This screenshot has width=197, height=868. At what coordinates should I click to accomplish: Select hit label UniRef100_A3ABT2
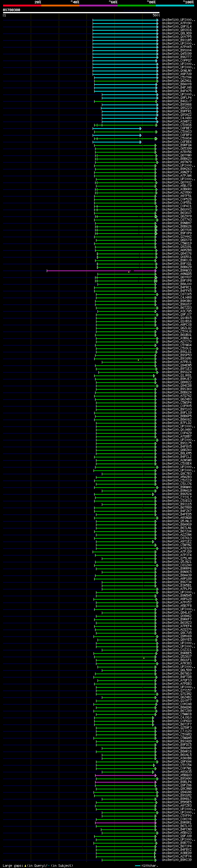click(177, 121)
